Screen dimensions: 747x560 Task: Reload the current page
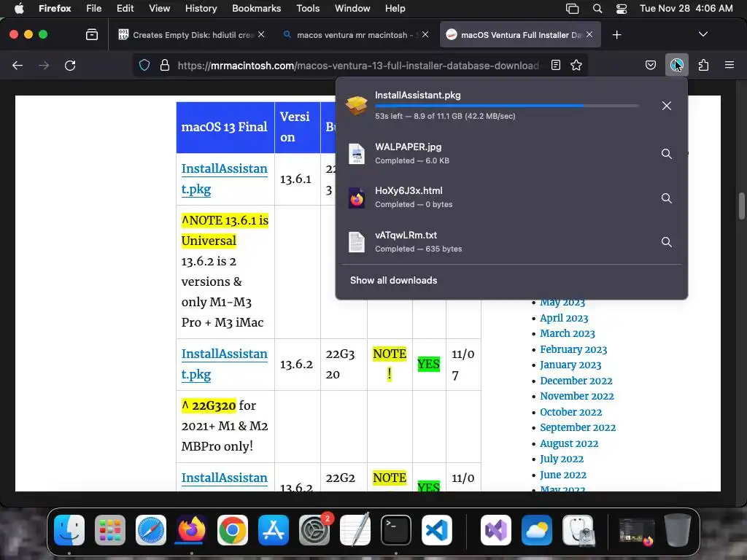(x=70, y=65)
